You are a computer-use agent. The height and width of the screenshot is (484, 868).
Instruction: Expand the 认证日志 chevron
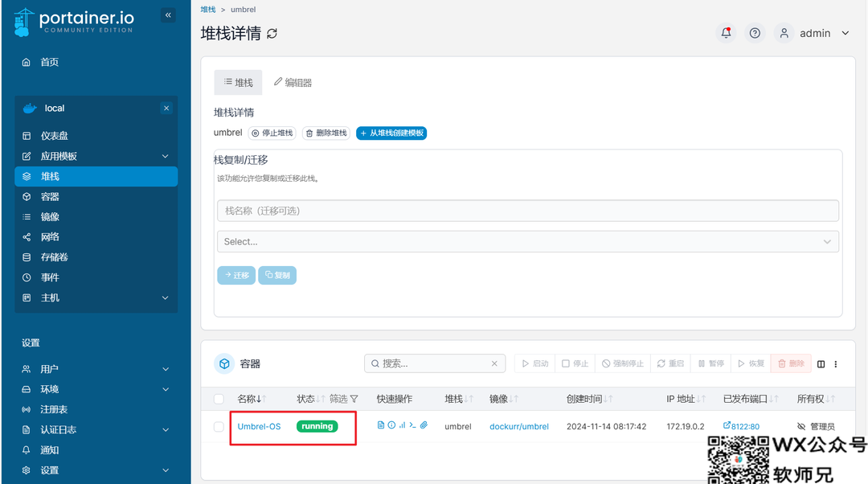pyautogui.click(x=165, y=429)
